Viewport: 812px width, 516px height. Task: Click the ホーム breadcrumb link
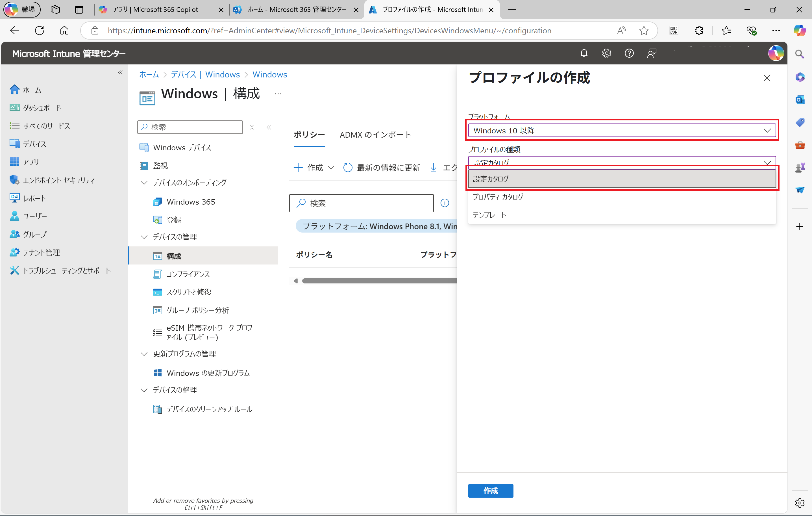tap(149, 75)
